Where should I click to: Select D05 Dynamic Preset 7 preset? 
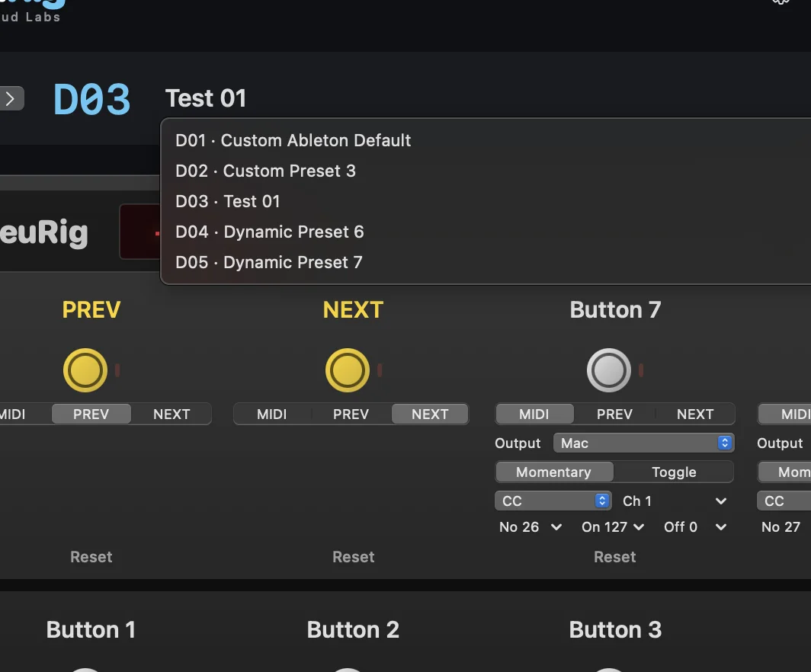point(269,262)
